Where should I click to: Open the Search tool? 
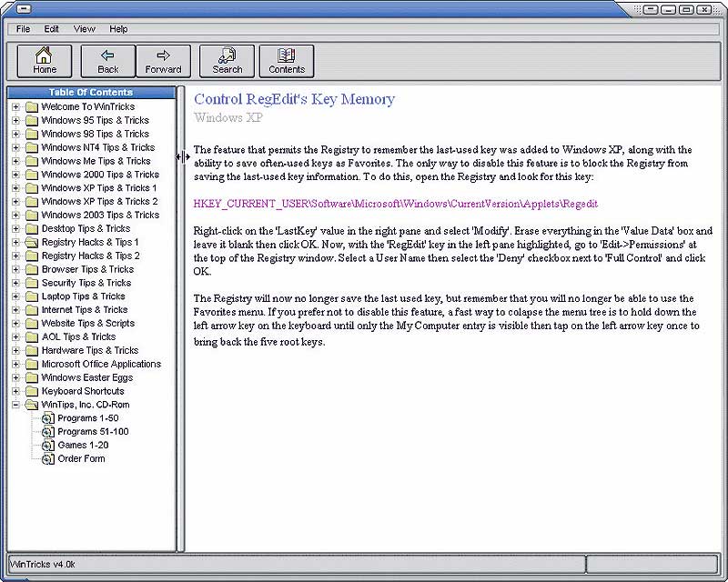click(227, 61)
